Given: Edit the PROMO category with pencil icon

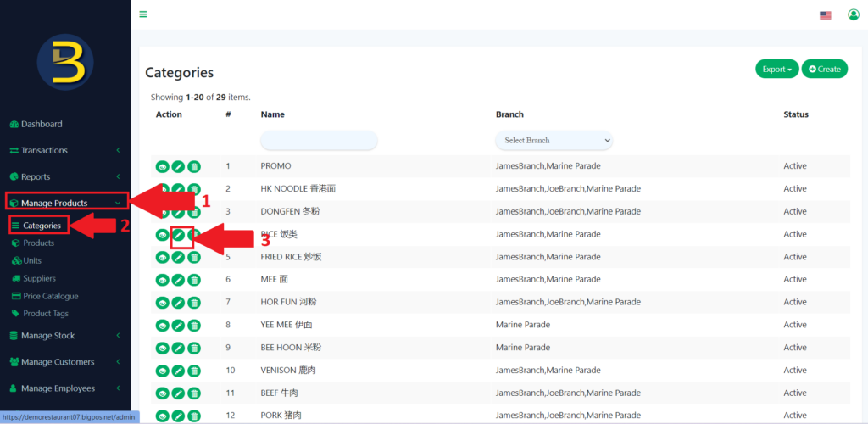Looking at the screenshot, I should [x=178, y=166].
